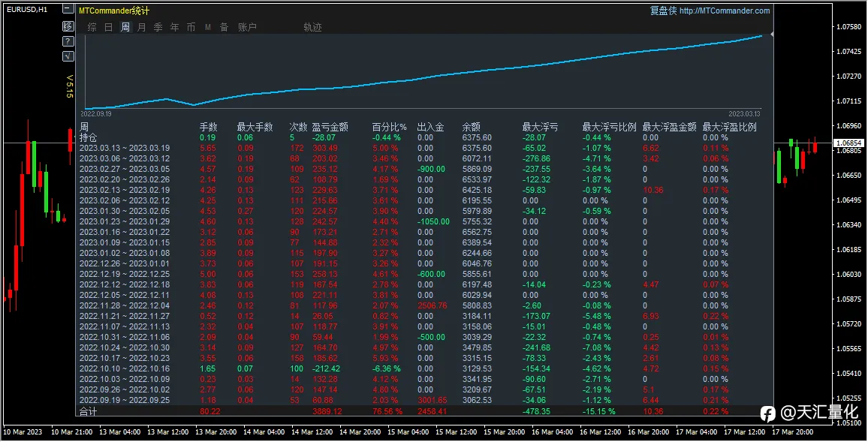
Task: Open the 币 currency tab
Action: pyautogui.click(x=191, y=27)
